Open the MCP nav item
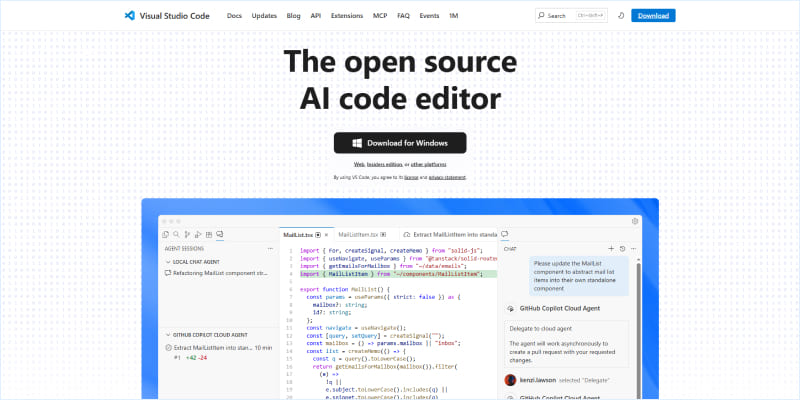Viewport: 800px width, 400px height. (x=380, y=16)
